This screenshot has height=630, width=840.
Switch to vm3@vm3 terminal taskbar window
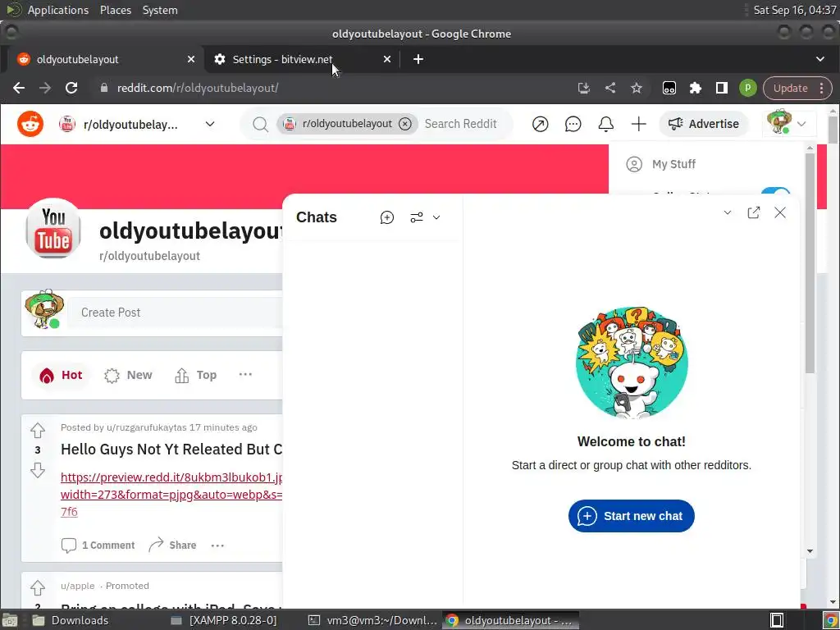point(373,620)
